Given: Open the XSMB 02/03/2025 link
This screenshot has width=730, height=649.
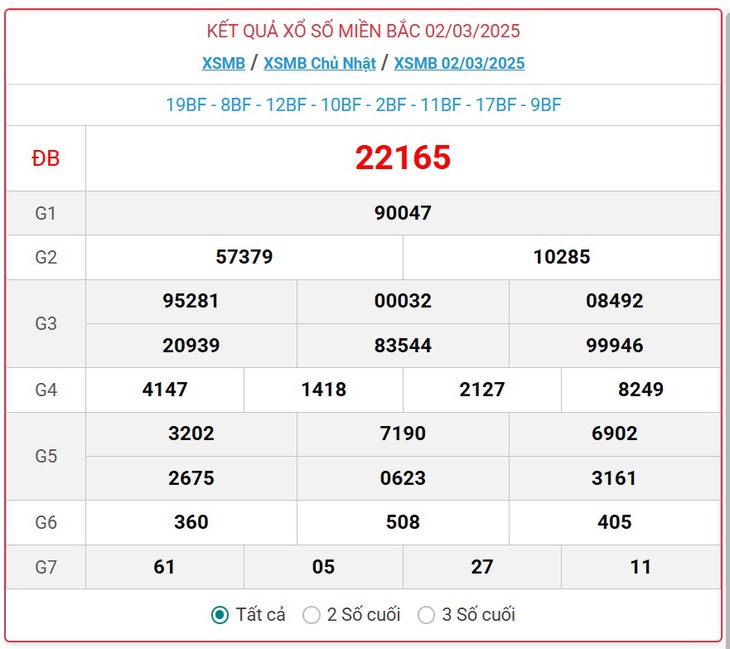Looking at the screenshot, I should point(459,63).
